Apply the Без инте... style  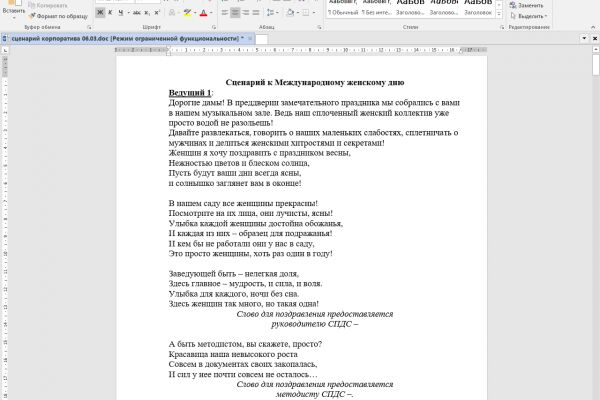377,8
